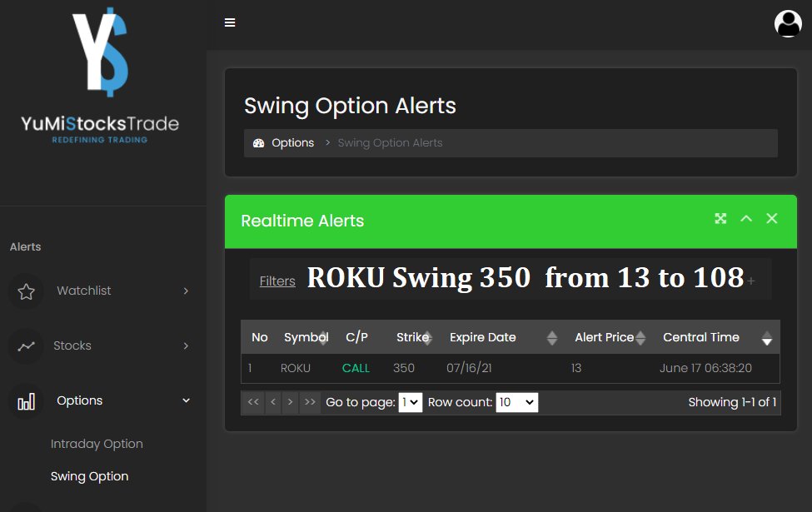Open the Go to page dropdown
Image resolution: width=812 pixels, height=512 pixels.
[x=410, y=402]
